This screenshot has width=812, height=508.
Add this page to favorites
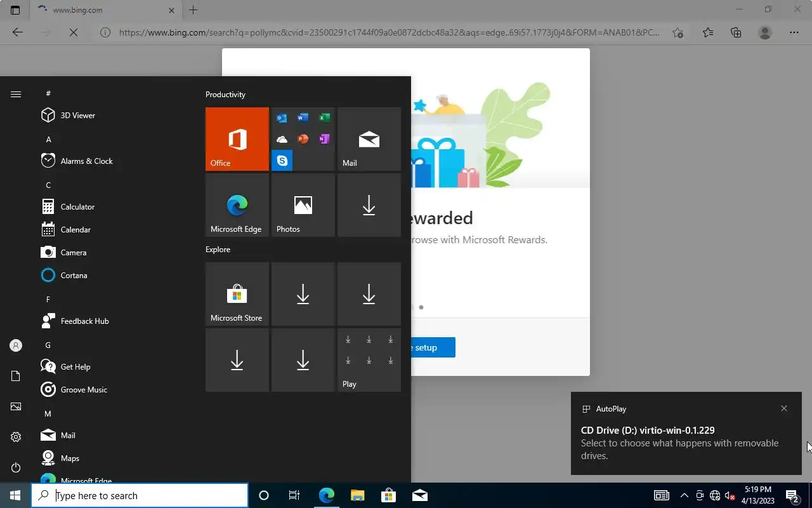click(678, 32)
